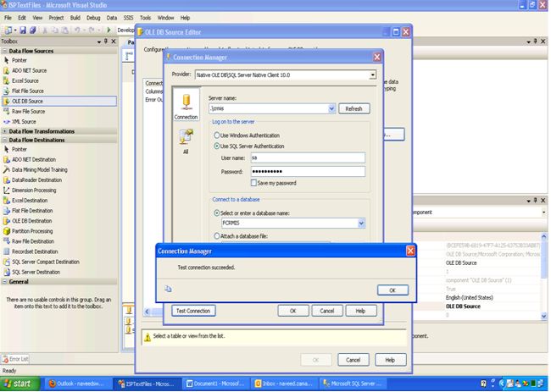Open the Build menu
Viewport: 551px width, 392px height.
[75, 18]
